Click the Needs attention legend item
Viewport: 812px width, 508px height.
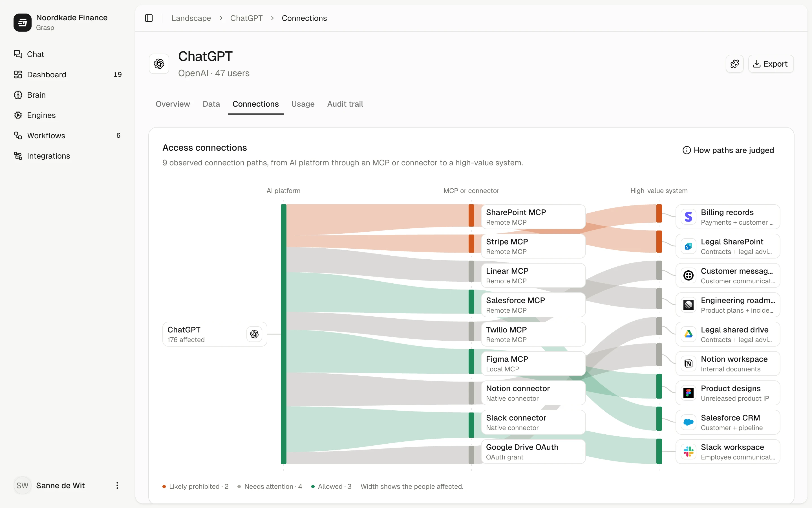270,487
